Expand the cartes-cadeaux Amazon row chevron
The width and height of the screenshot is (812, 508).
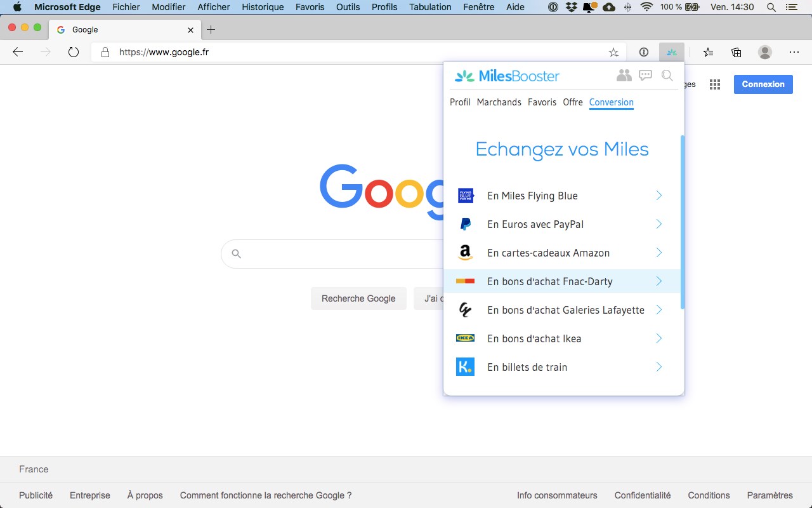pos(659,253)
